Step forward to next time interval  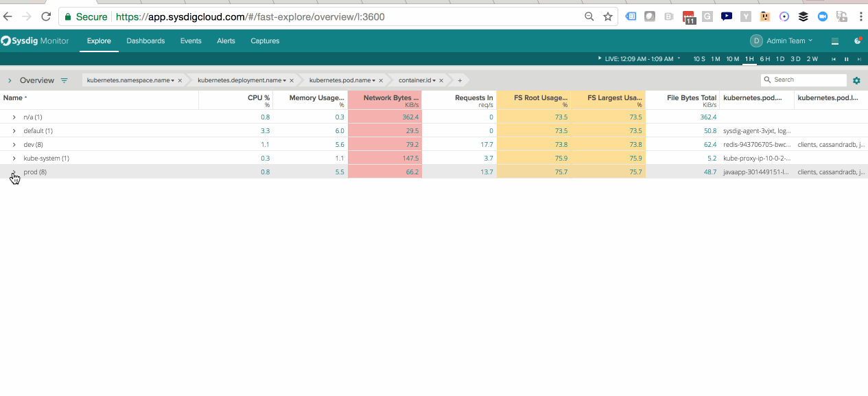coord(859,59)
